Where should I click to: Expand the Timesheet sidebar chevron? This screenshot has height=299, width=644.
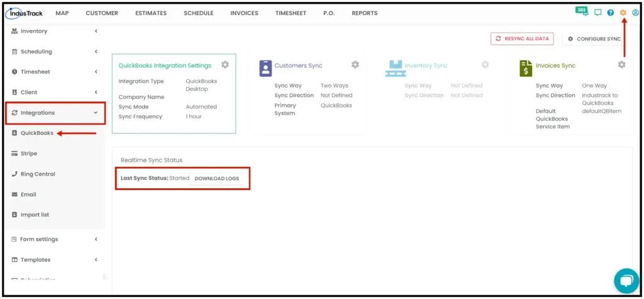96,72
